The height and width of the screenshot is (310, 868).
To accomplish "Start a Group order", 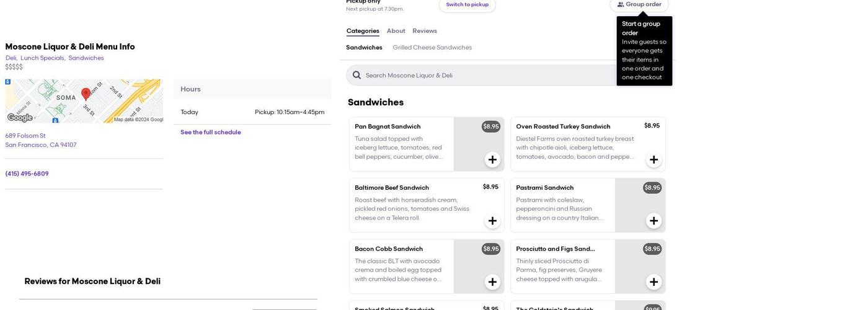I will [x=639, y=5].
